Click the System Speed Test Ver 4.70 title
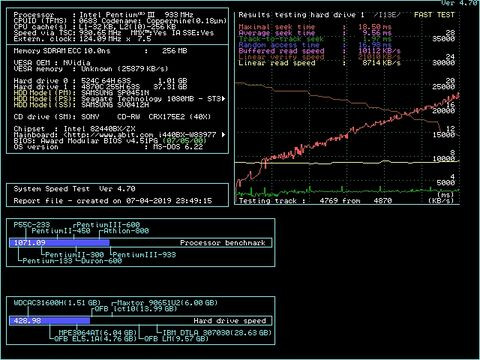The height and width of the screenshot is (360, 480). pos(74,189)
